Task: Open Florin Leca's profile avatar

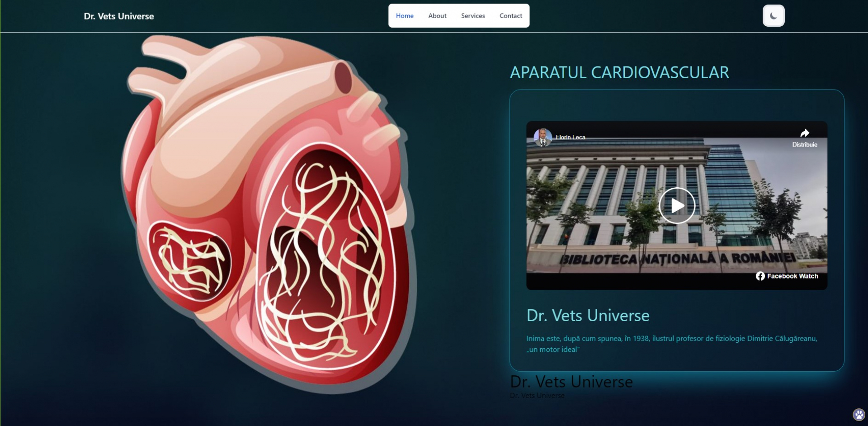Action: (x=542, y=137)
